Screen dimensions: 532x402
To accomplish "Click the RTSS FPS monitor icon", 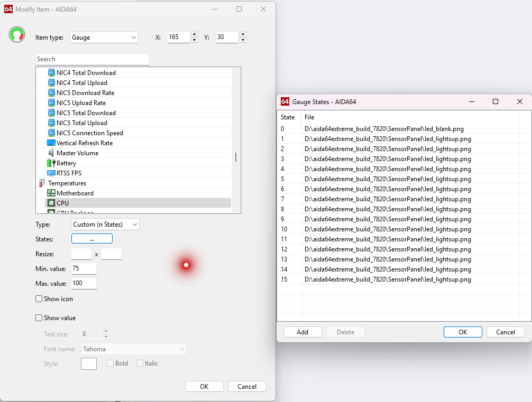I will pos(51,173).
